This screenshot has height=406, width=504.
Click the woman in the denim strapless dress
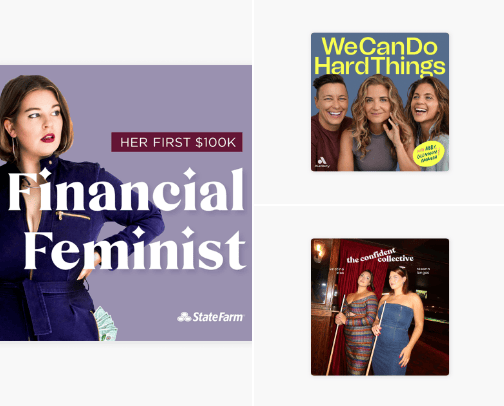398,320
